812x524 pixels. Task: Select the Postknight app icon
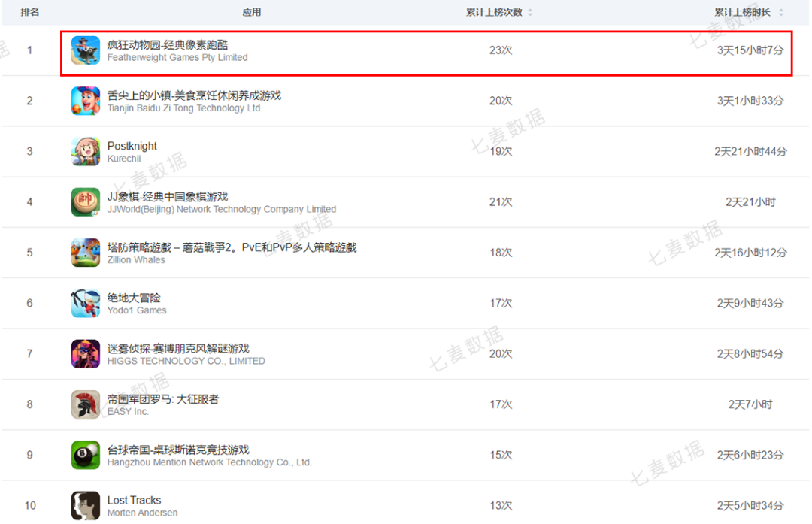click(x=86, y=151)
